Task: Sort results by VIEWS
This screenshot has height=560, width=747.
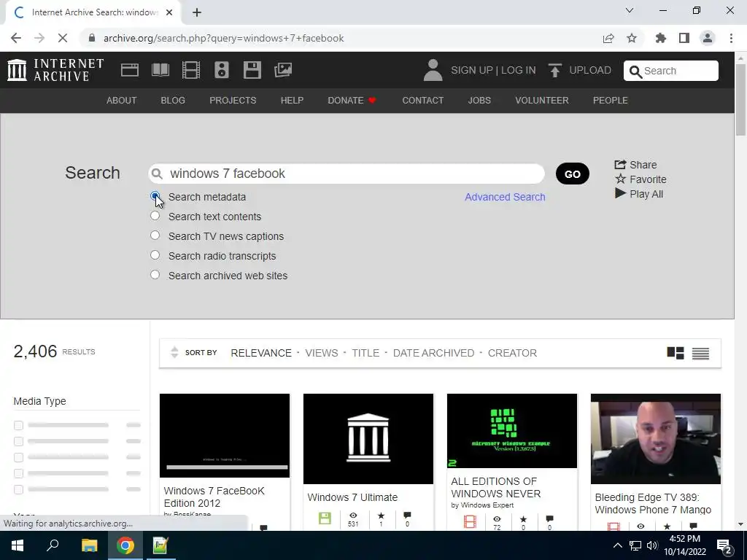Action: pos(322,353)
